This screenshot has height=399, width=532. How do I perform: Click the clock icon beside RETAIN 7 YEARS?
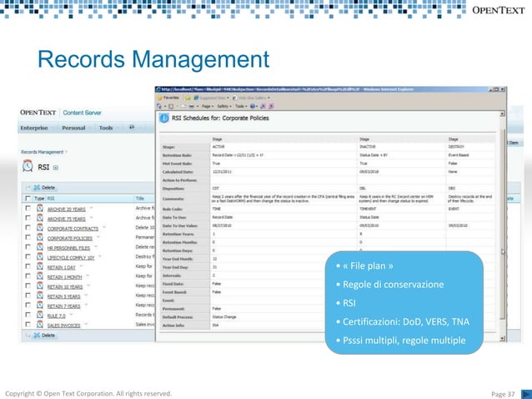point(40,306)
